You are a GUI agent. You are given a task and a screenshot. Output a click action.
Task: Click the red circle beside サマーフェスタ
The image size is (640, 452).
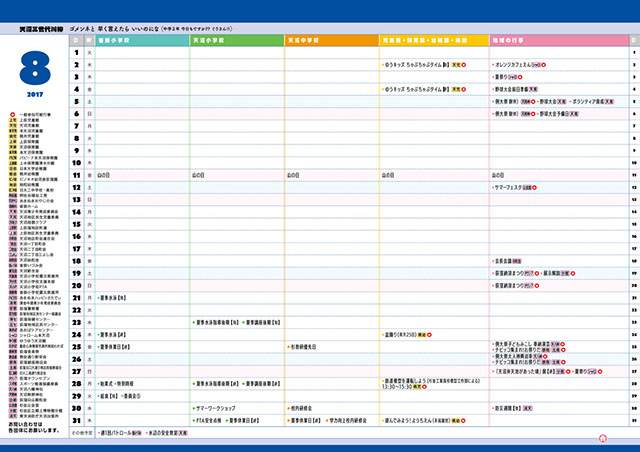534,187
